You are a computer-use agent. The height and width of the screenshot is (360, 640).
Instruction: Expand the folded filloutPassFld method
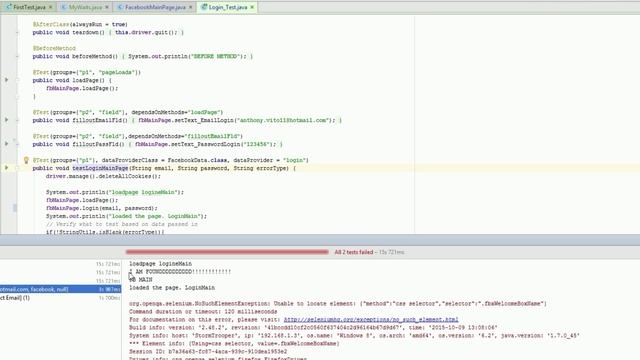click(x=18, y=144)
